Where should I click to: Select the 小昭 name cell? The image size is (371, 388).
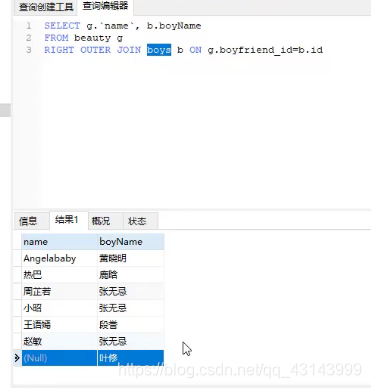point(59,308)
